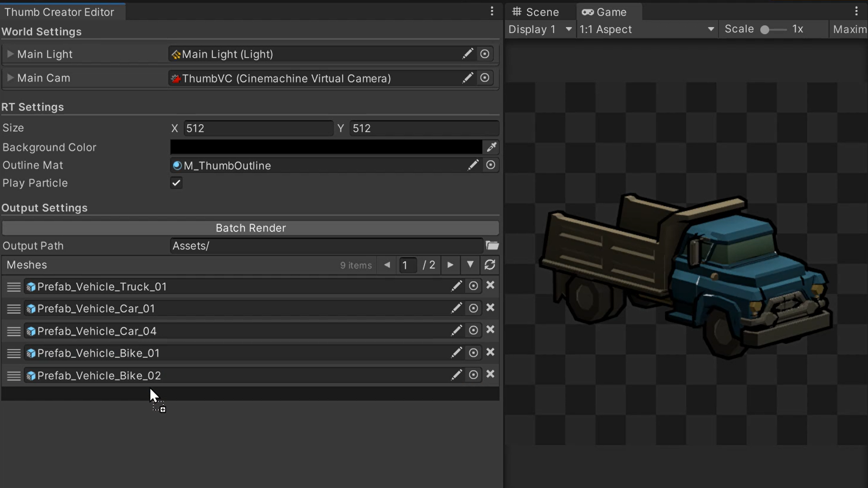Remove Prefab_Vehicle_Bike_02 from the Meshes list

click(490, 375)
